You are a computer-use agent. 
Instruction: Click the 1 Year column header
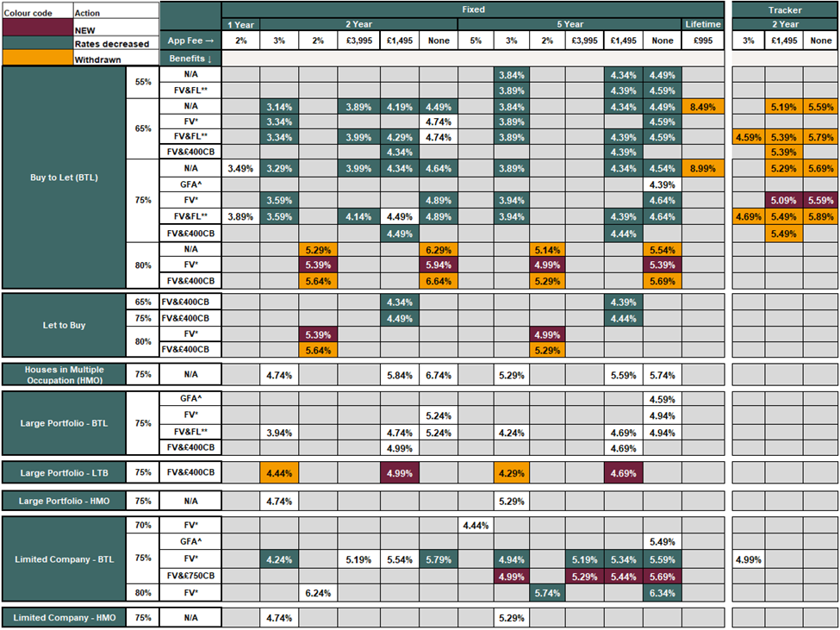click(240, 24)
